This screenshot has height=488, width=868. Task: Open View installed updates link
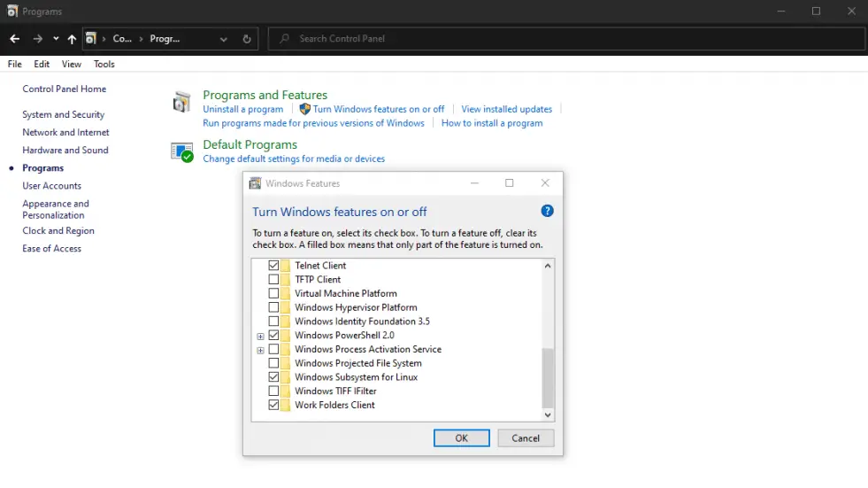(x=506, y=109)
